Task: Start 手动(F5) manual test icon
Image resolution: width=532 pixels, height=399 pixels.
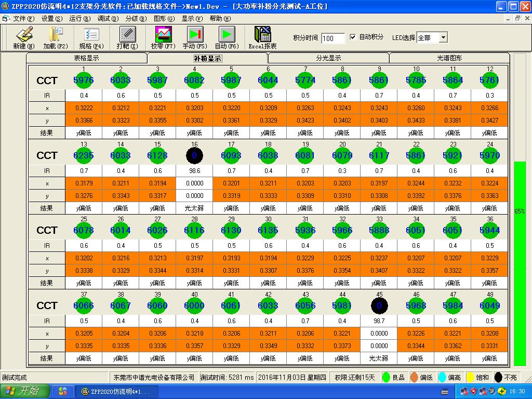Action: [195, 34]
